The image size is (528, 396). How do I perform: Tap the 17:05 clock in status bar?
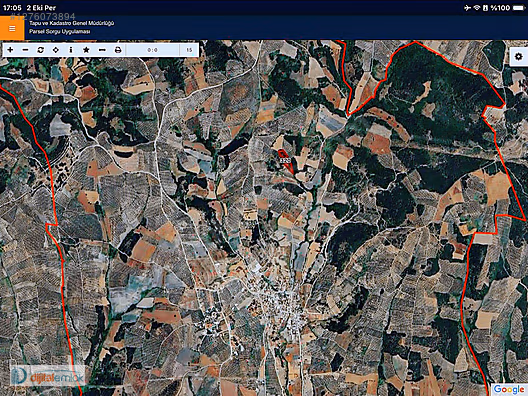[x=12, y=8]
